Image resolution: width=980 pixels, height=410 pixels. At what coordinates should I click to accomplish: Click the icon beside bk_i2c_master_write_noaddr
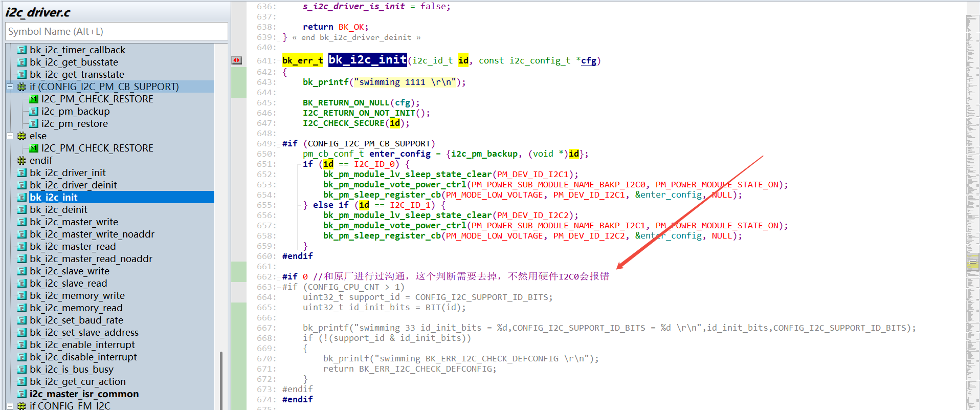pyautogui.click(x=22, y=234)
